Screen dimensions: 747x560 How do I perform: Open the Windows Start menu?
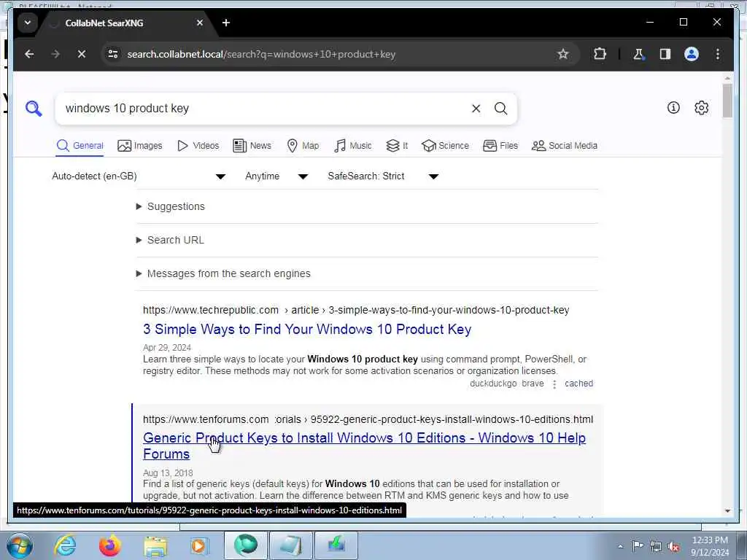[x=20, y=545]
